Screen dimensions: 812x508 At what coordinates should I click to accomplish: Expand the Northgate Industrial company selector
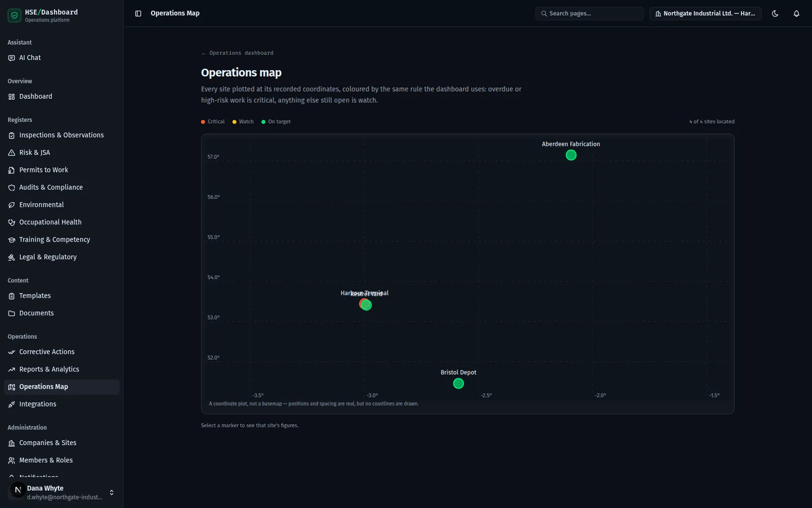point(705,14)
